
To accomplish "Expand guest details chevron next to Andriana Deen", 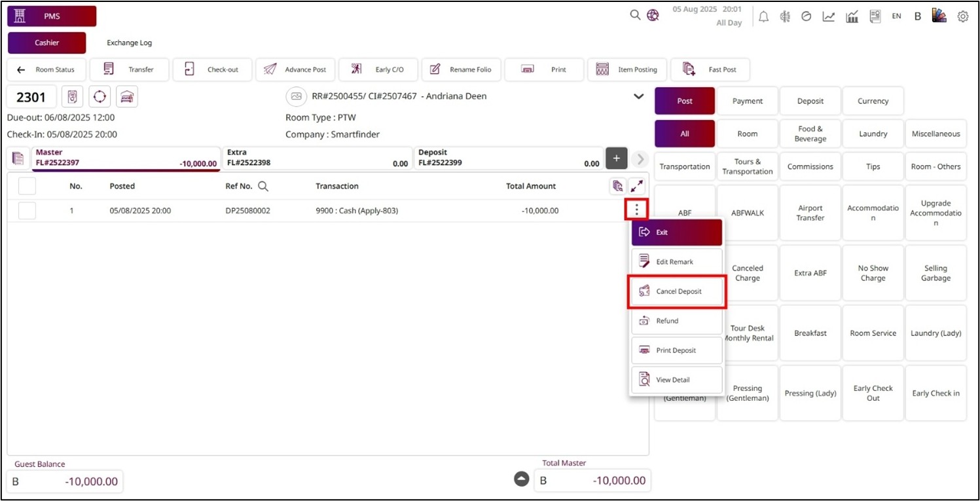I will coord(638,97).
